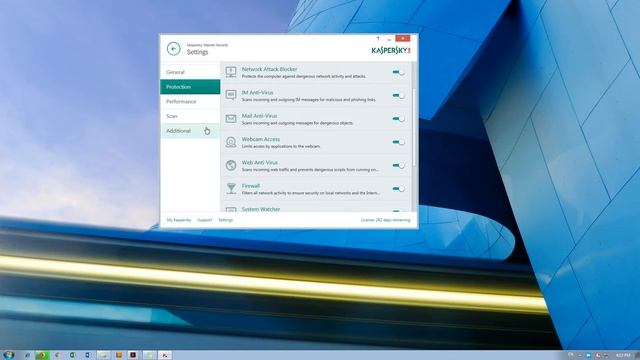
Task: Disable the Mail Anti-Virus switch
Action: click(x=398, y=119)
